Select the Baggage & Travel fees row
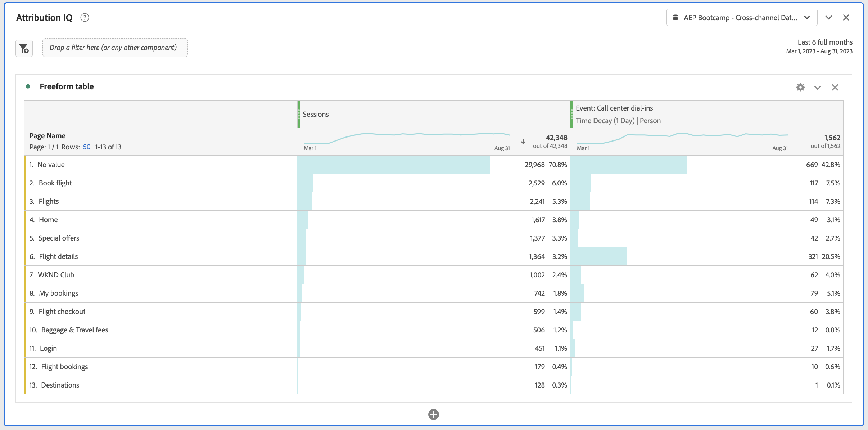This screenshot has height=430, width=868. [x=434, y=330]
